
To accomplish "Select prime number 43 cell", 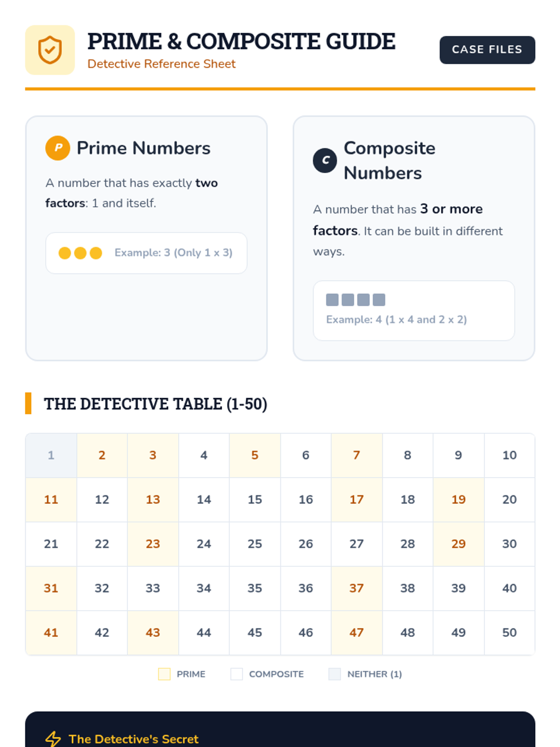I will [153, 633].
